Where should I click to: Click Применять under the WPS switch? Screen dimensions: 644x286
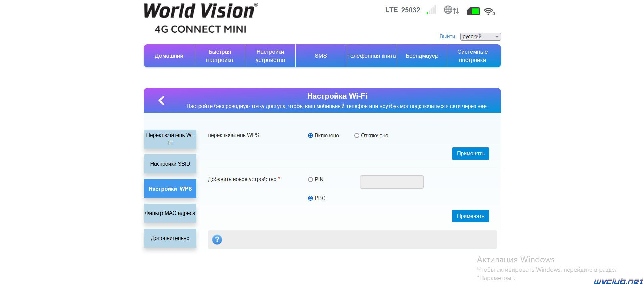(x=470, y=154)
